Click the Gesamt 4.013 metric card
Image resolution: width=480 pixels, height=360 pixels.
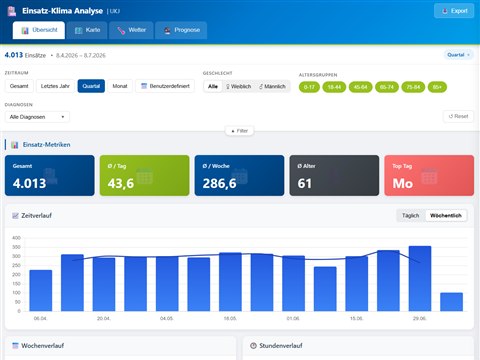[x=50, y=175]
